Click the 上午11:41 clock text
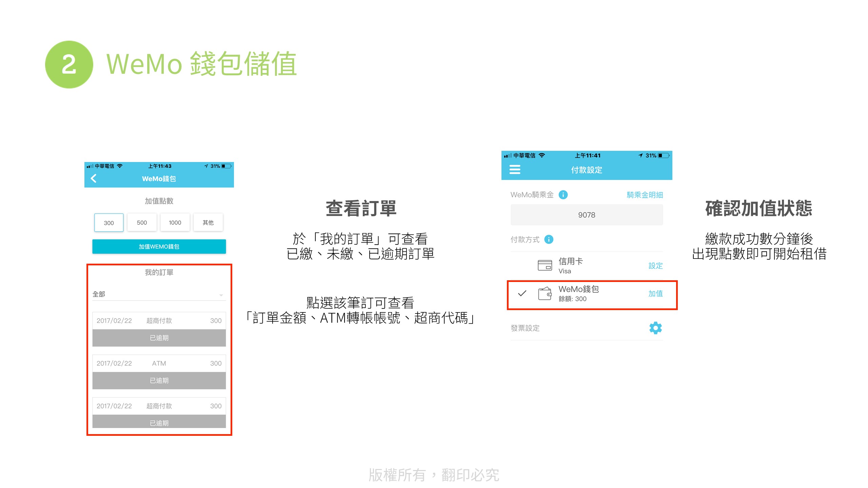This screenshot has height=488, width=868. [x=587, y=156]
